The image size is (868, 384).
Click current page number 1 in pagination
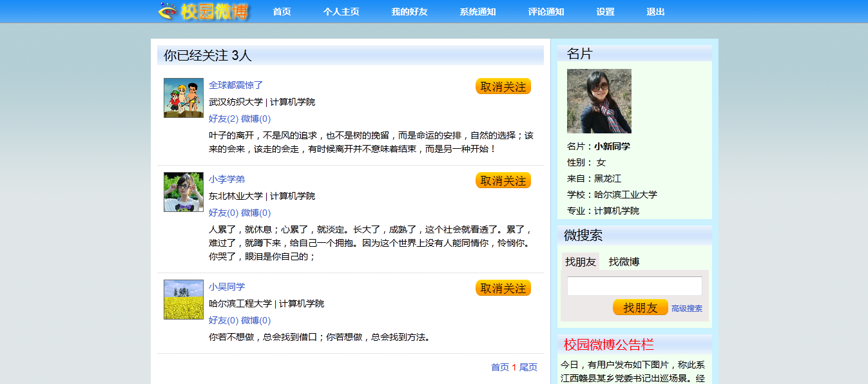(x=514, y=367)
